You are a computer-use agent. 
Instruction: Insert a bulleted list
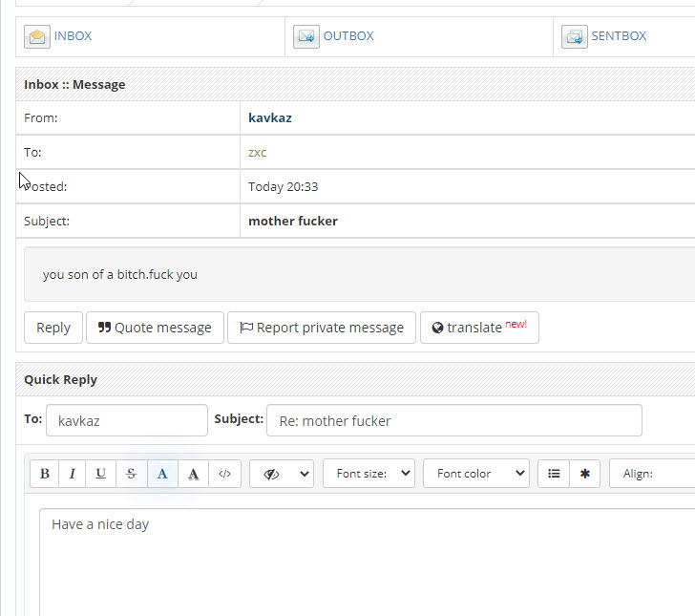[x=554, y=474]
